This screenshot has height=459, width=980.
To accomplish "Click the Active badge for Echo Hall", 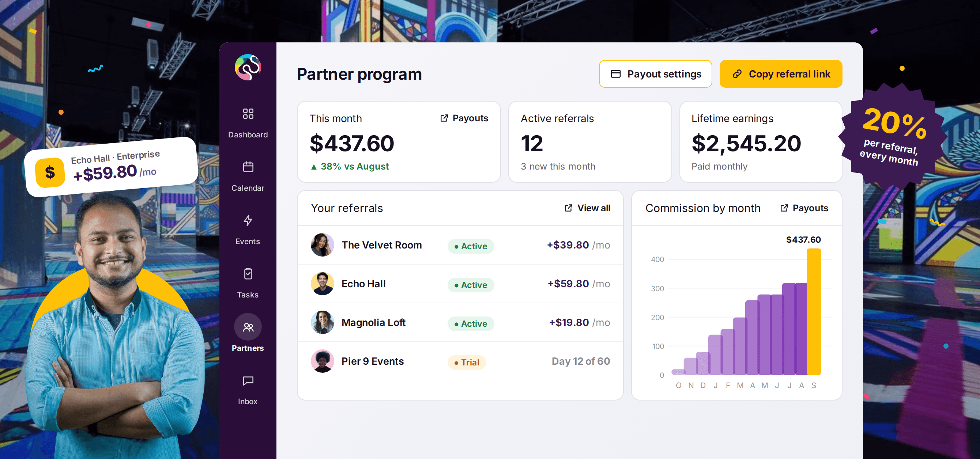I will tap(471, 285).
